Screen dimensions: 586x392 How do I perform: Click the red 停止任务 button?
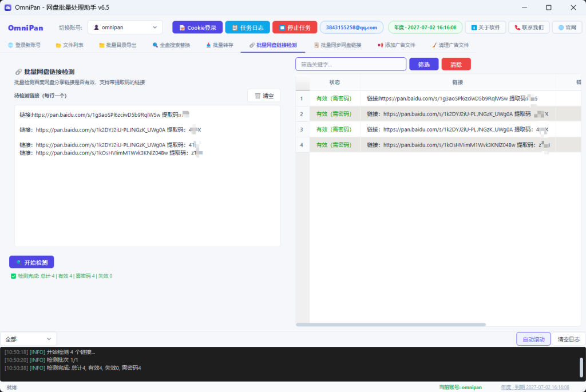tap(295, 27)
